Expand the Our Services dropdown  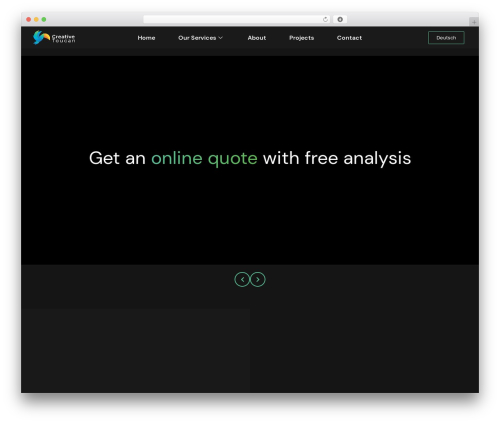pos(200,38)
